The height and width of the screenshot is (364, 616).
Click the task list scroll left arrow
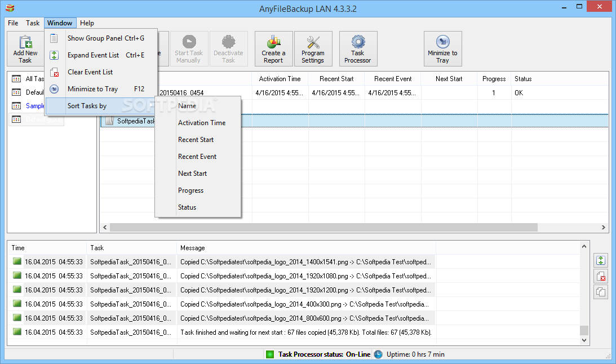click(x=105, y=227)
